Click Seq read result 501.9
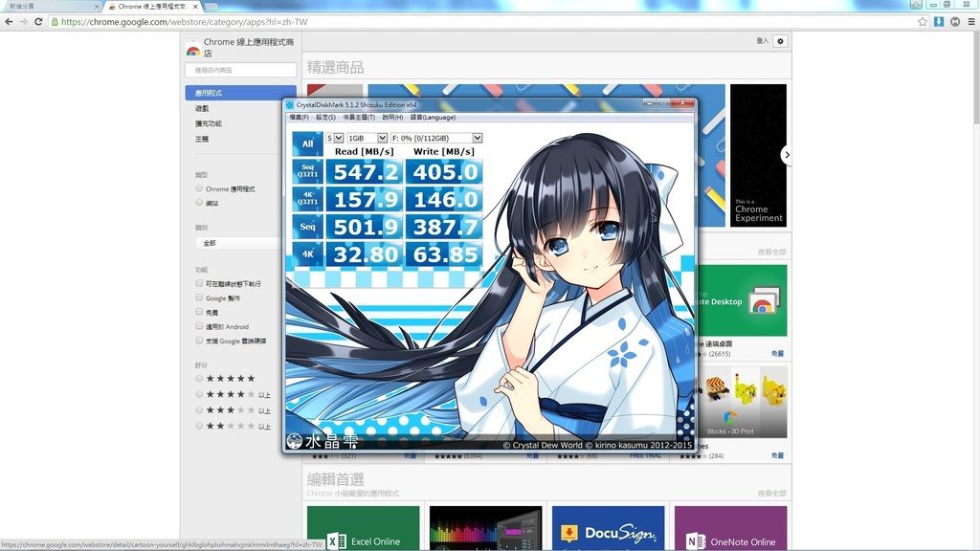This screenshot has height=551, width=980. pyautogui.click(x=365, y=227)
